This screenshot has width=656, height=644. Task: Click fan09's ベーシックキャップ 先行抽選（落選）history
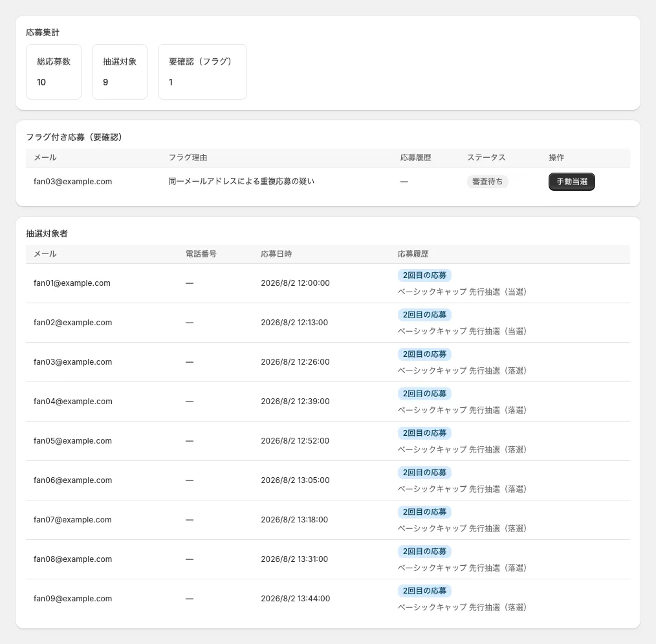point(462,607)
